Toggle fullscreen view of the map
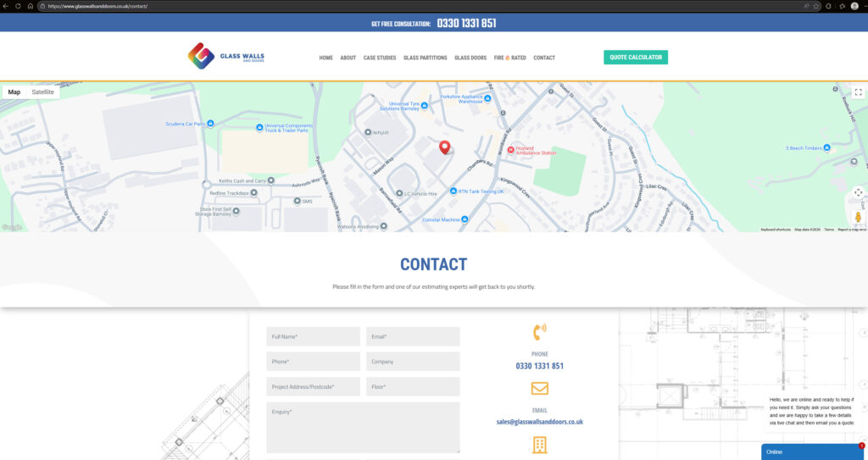This screenshot has width=868, height=460. click(x=858, y=92)
